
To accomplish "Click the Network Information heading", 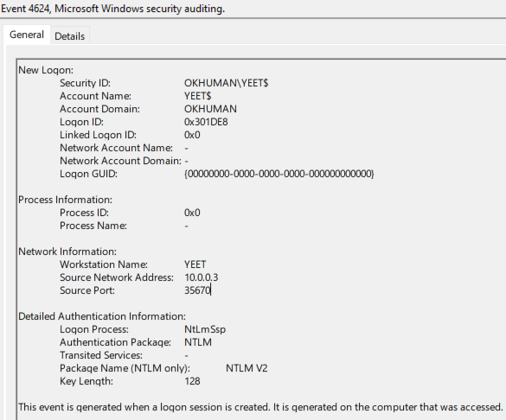I will point(67,251).
